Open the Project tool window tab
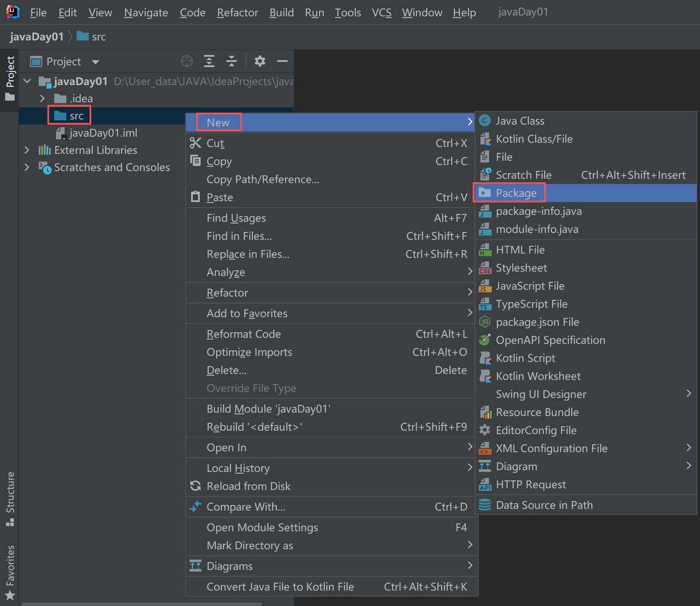The image size is (700, 606). tap(10, 79)
